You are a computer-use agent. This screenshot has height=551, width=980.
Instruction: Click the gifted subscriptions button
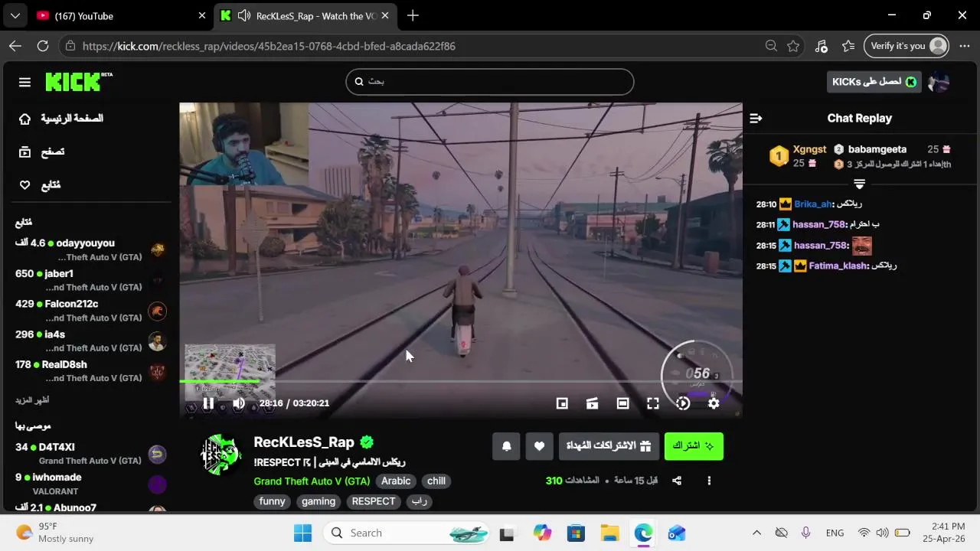(x=609, y=446)
